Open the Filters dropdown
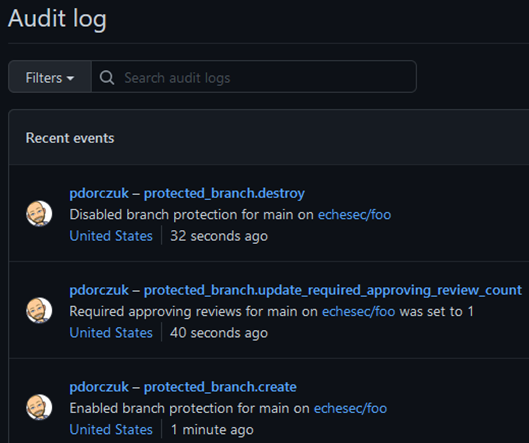The image size is (529, 443). click(50, 77)
